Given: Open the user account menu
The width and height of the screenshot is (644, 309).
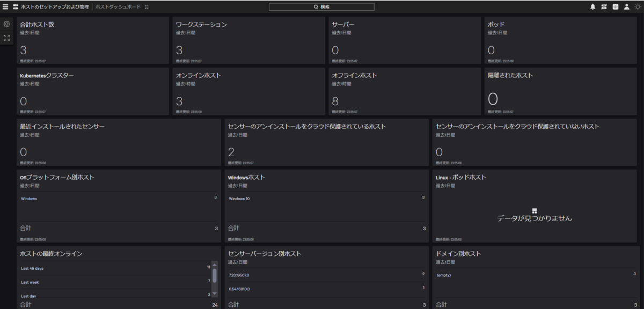Looking at the screenshot, I should [x=626, y=7].
